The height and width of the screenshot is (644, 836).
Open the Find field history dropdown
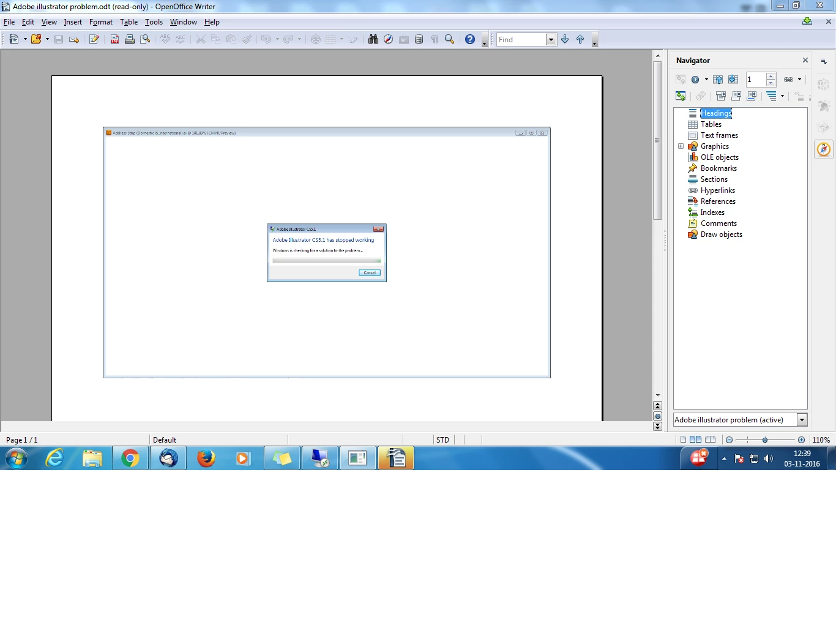click(551, 39)
